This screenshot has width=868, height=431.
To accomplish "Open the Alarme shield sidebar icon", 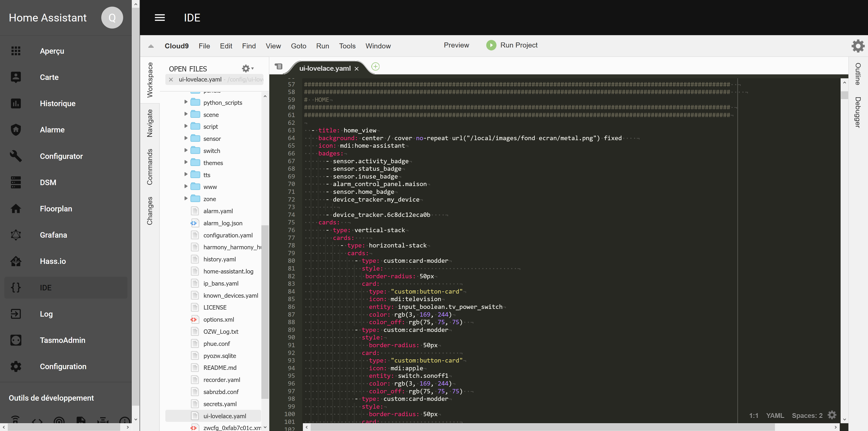I will 16,129.
